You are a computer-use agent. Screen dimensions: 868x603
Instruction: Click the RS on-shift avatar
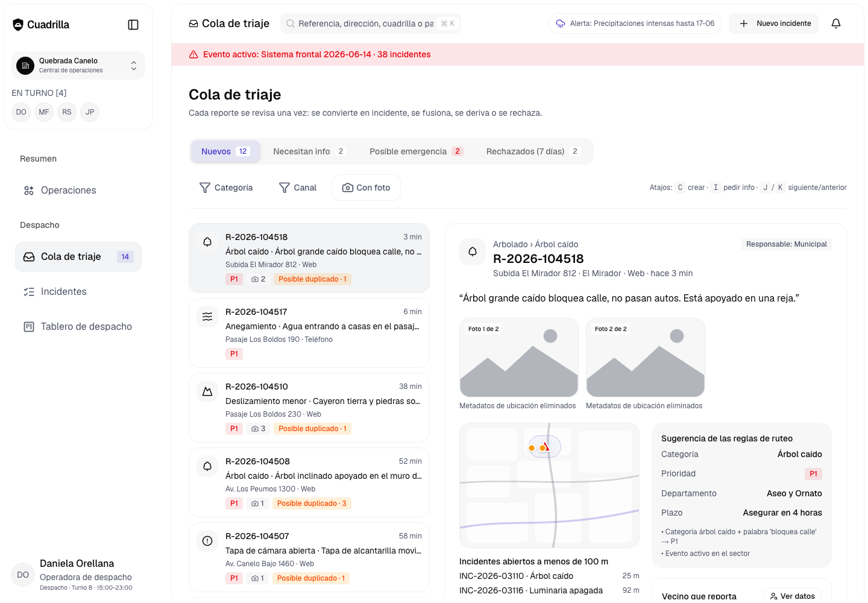point(67,112)
